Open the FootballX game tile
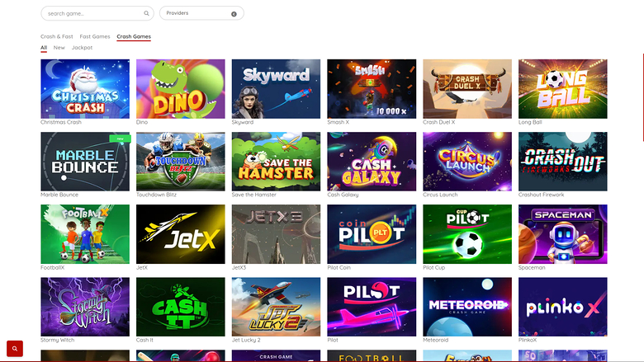Screen dimensions: 644x362 pyautogui.click(x=85, y=234)
